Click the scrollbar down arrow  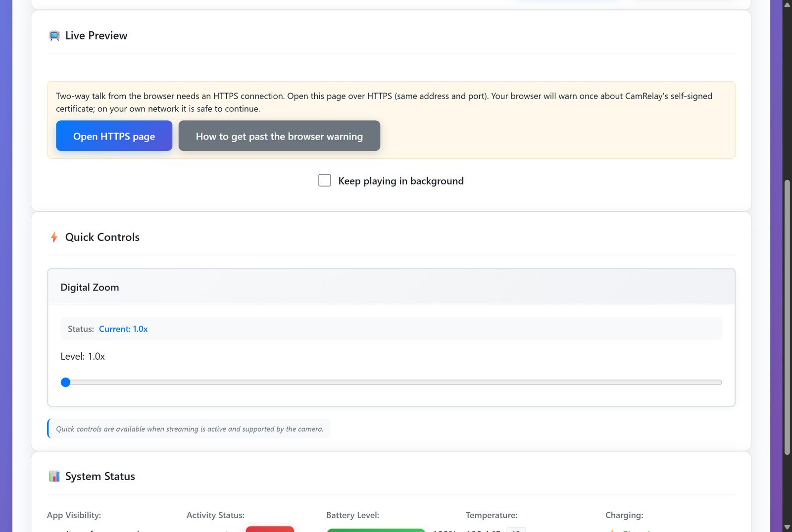(x=787, y=528)
